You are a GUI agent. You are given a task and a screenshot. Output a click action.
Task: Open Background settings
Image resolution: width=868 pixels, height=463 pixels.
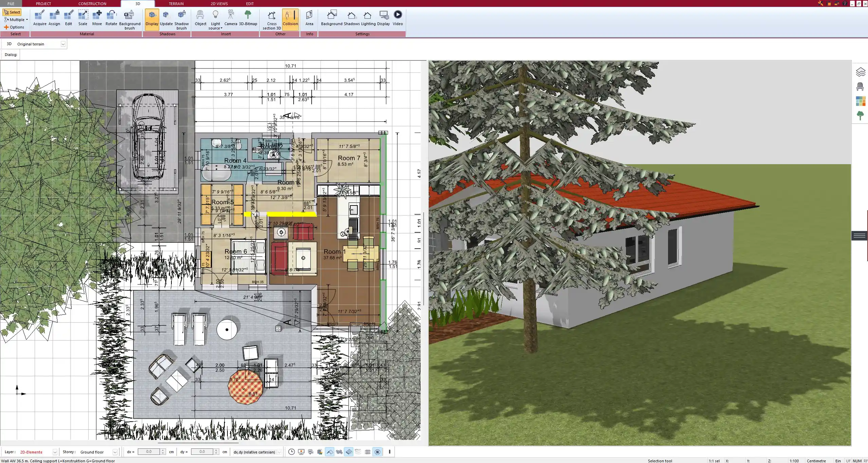[x=332, y=18]
